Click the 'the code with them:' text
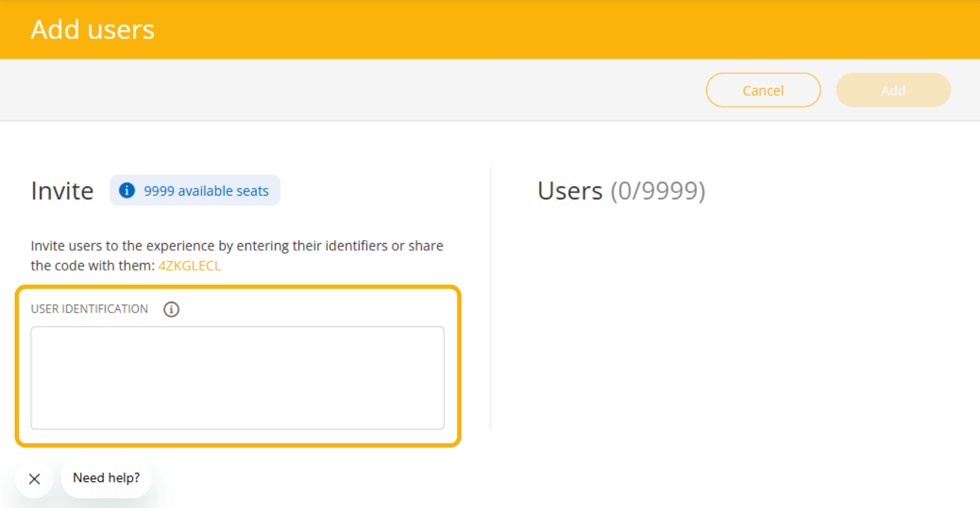The width and height of the screenshot is (980, 508). [93, 265]
